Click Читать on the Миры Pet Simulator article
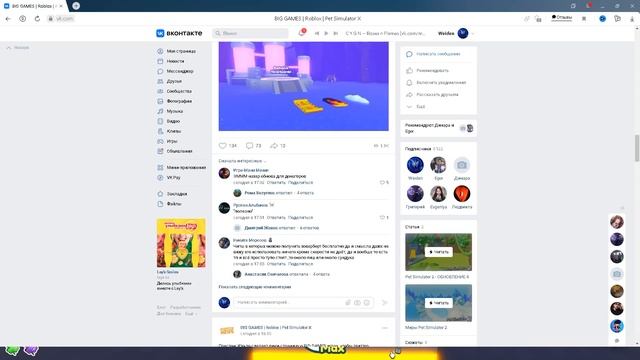Viewport: 640px width, 360px height. point(438,303)
